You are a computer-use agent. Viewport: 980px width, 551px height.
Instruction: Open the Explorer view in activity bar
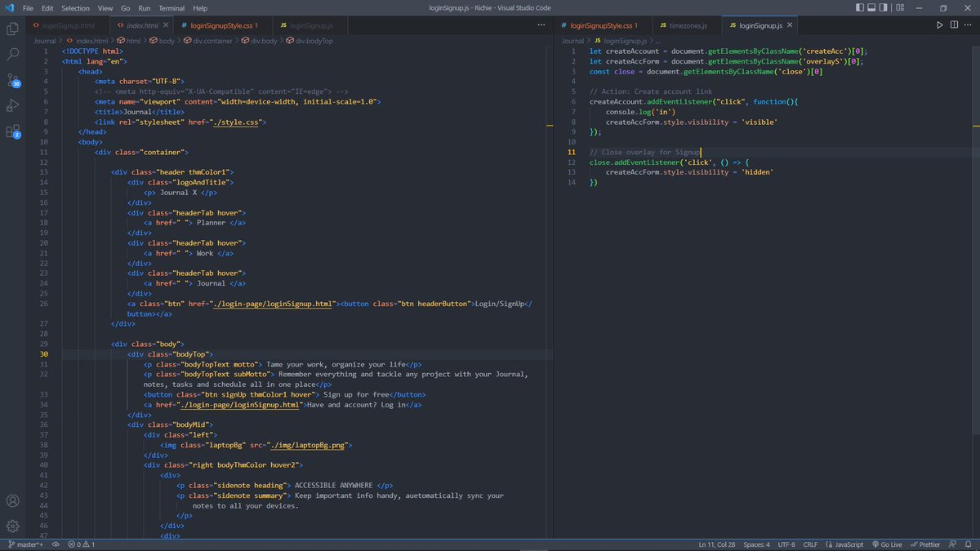(13, 29)
